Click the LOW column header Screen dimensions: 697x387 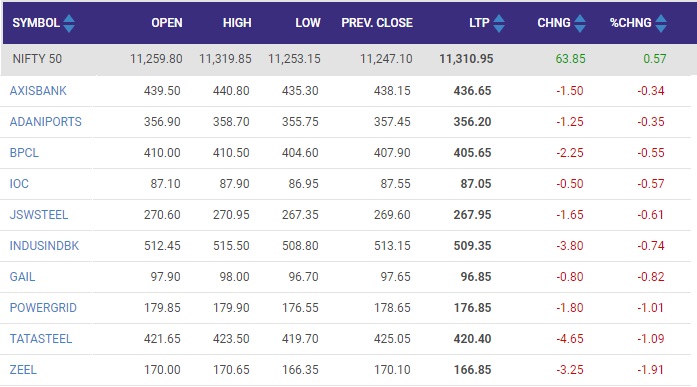pyautogui.click(x=308, y=23)
